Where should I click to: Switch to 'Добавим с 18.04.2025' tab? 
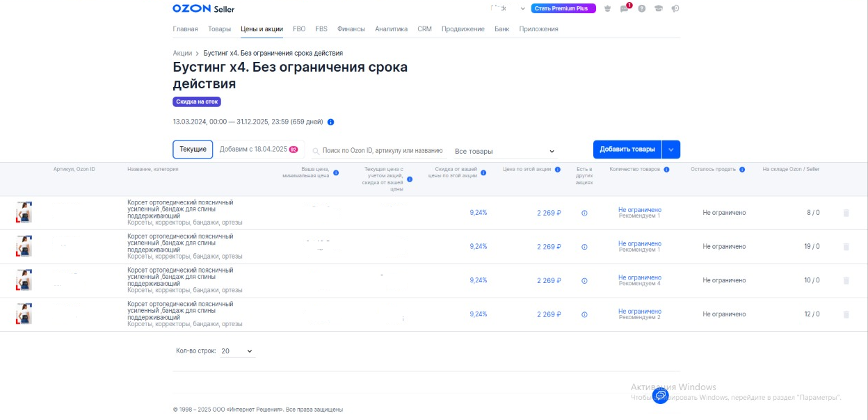point(259,150)
